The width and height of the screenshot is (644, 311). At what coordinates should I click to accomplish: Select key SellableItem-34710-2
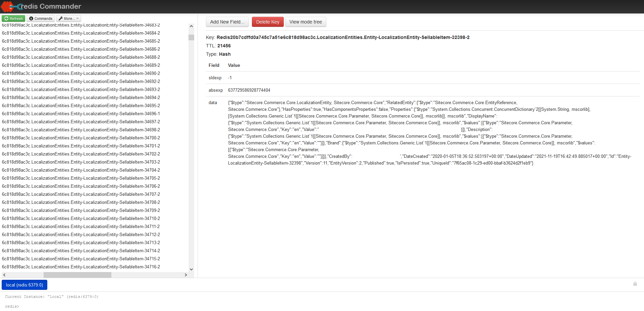click(81, 218)
